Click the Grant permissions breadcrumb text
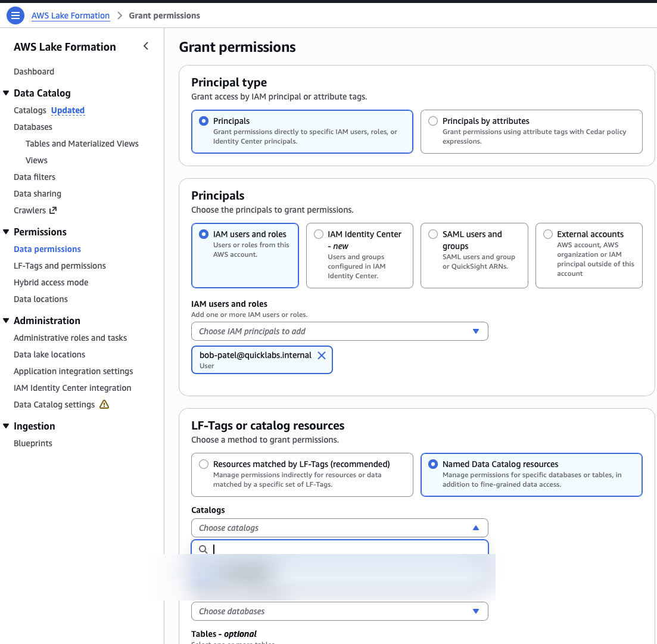 pyautogui.click(x=164, y=15)
